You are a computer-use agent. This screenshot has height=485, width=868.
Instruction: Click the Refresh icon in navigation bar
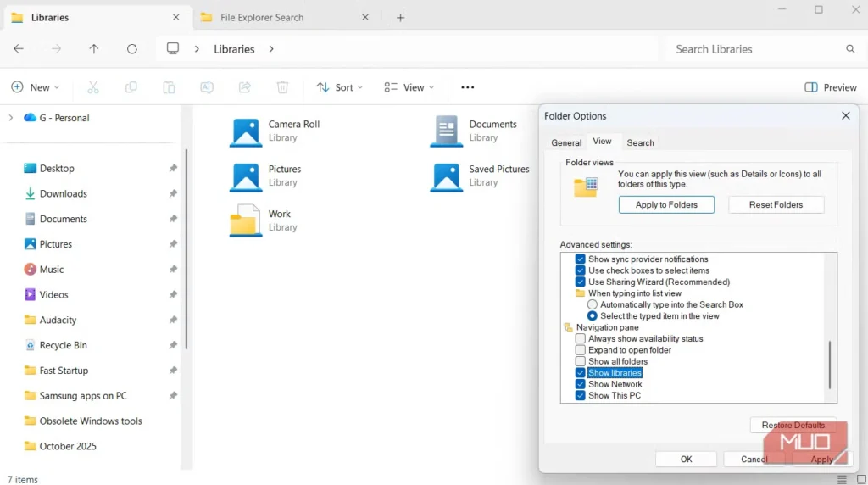(x=131, y=49)
